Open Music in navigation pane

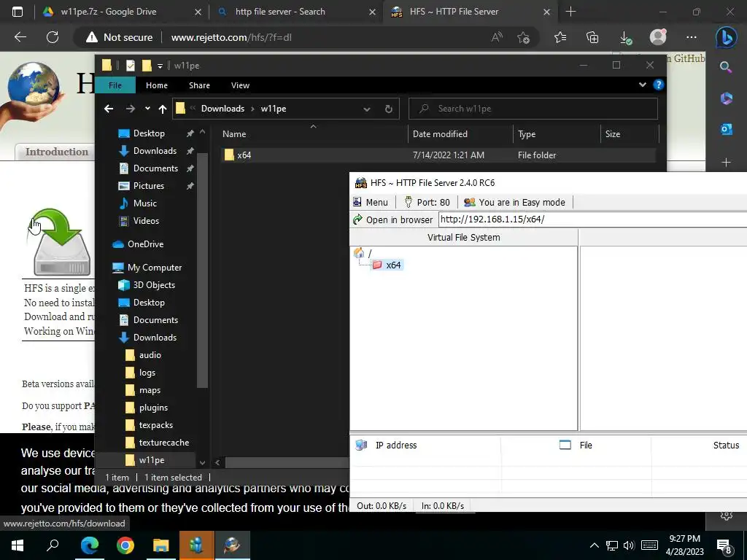click(x=145, y=203)
